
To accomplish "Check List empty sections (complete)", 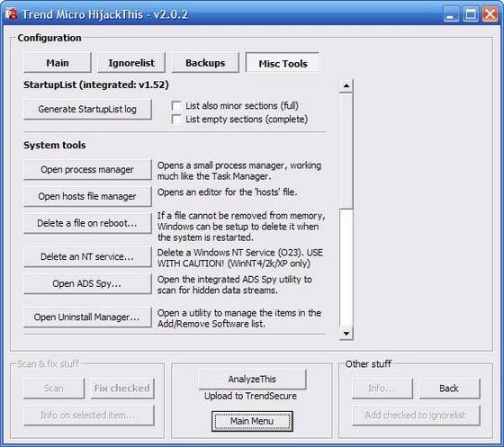I will [x=176, y=120].
